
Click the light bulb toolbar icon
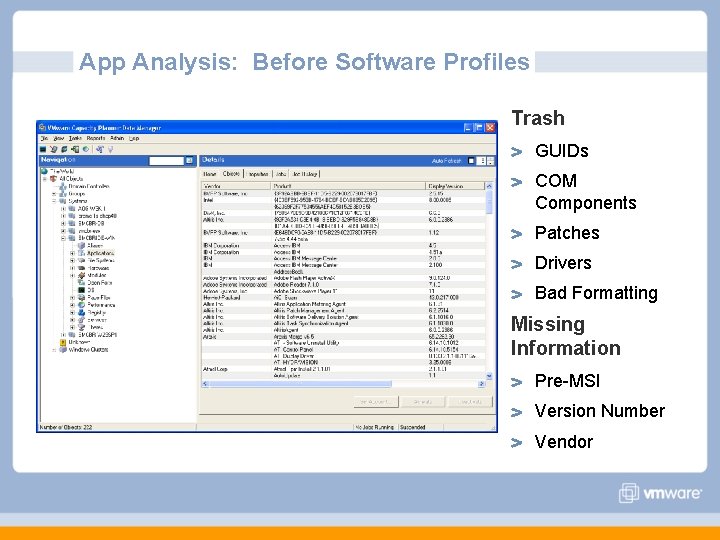click(x=111, y=149)
